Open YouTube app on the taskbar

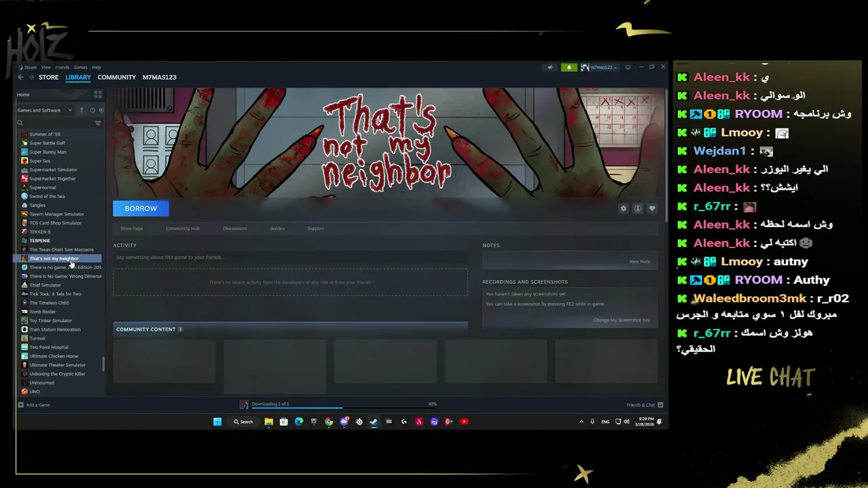[x=464, y=422]
